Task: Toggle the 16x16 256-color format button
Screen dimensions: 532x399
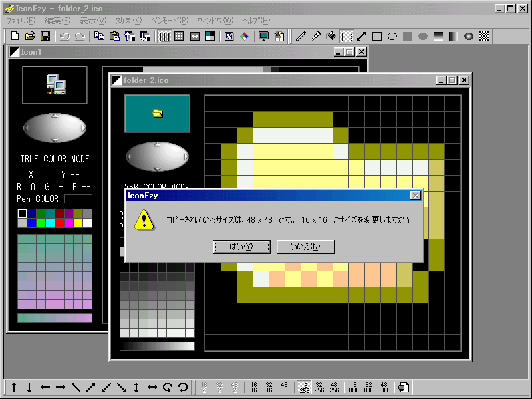Action: (x=305, y=388)
